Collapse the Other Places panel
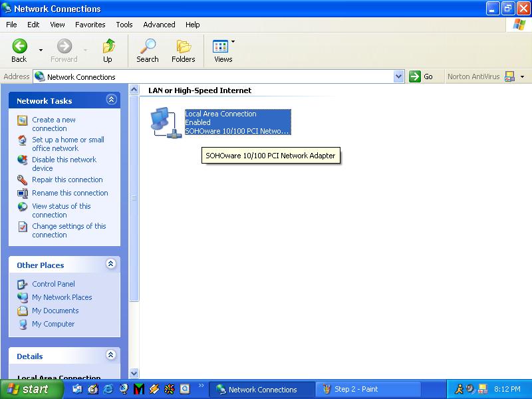This screenshot has height=399, width=532. [x=111, y=264]
